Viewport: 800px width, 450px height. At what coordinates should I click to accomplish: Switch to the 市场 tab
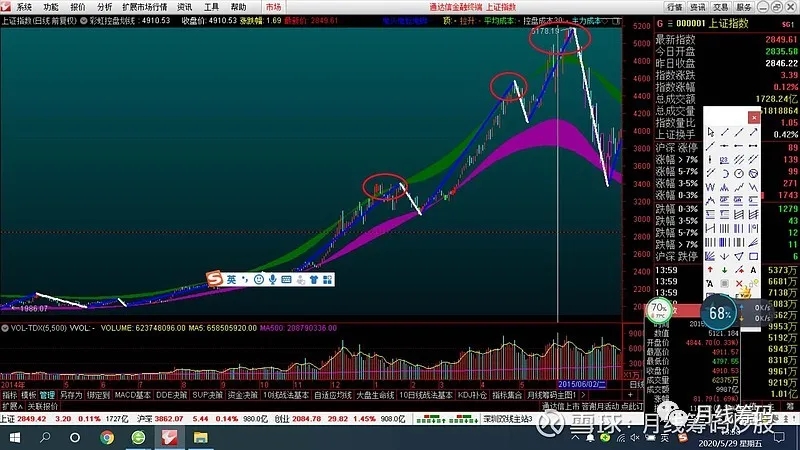pos(273,6)
